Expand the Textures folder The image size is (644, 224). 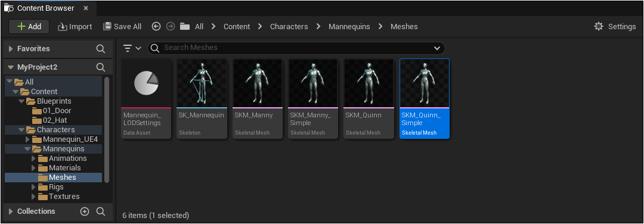click(33, 197)
